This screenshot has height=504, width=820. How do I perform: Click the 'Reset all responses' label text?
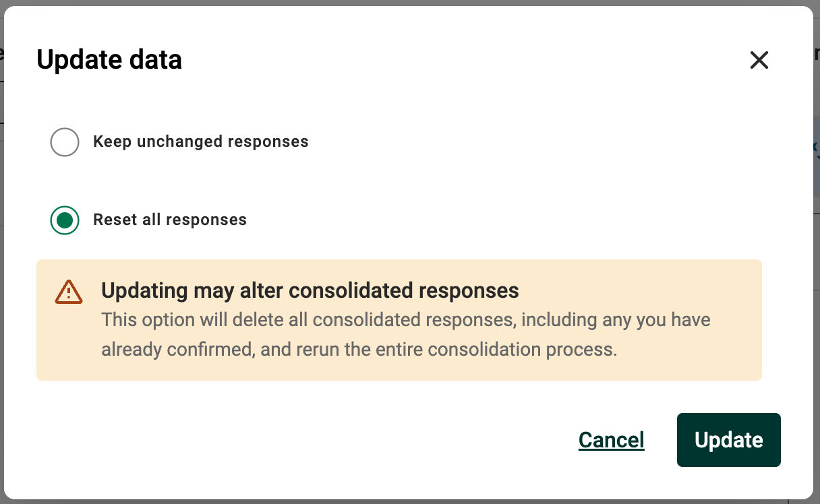[x=170, y=220]
